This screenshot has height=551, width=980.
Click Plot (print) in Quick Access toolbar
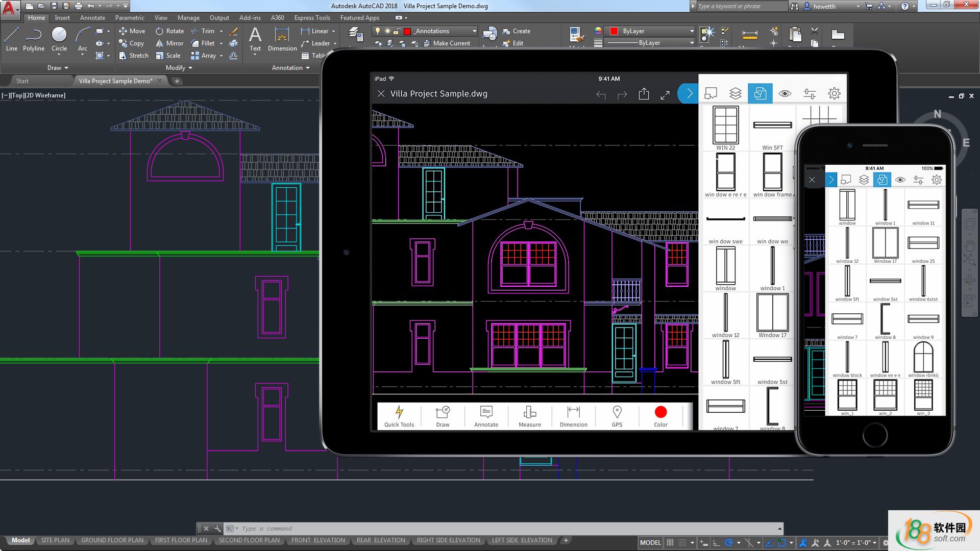click(78, 6)
